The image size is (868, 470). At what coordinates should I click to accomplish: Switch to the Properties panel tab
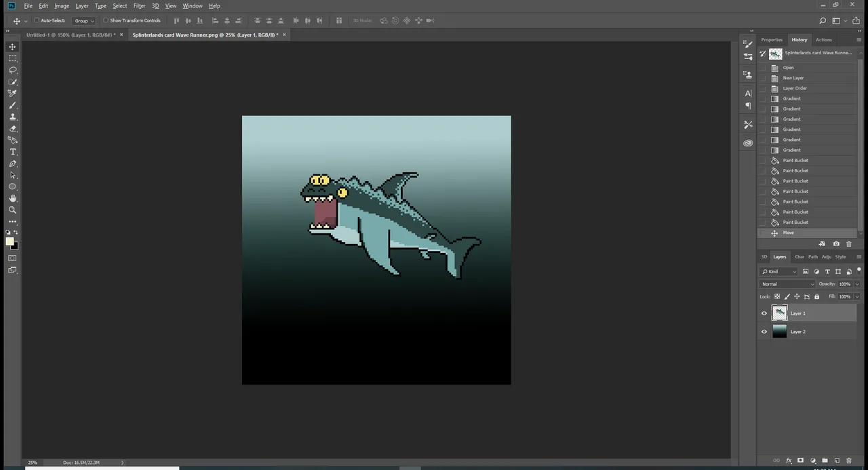pyautogui.click(x=772, y=40)
